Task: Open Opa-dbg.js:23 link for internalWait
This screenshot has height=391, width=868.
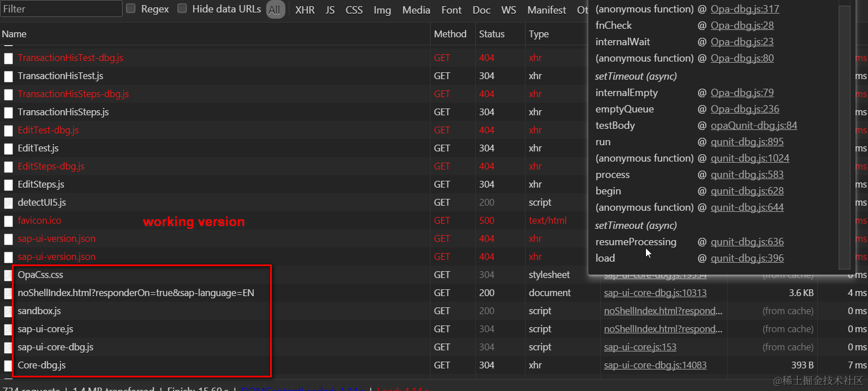Action: [x=742, y=42]
